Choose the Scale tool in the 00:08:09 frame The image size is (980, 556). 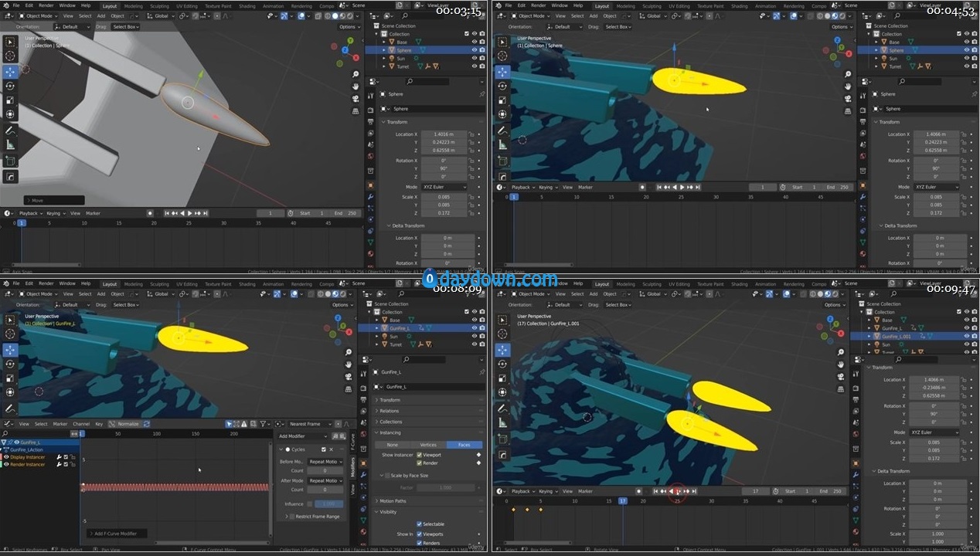[10, 378]
